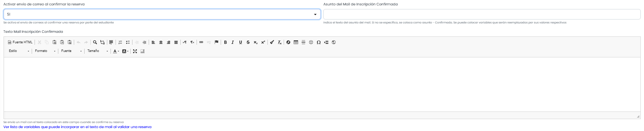
Task: Insert a horizontal line
Action: pyautogui.click(x=303, y=42)
